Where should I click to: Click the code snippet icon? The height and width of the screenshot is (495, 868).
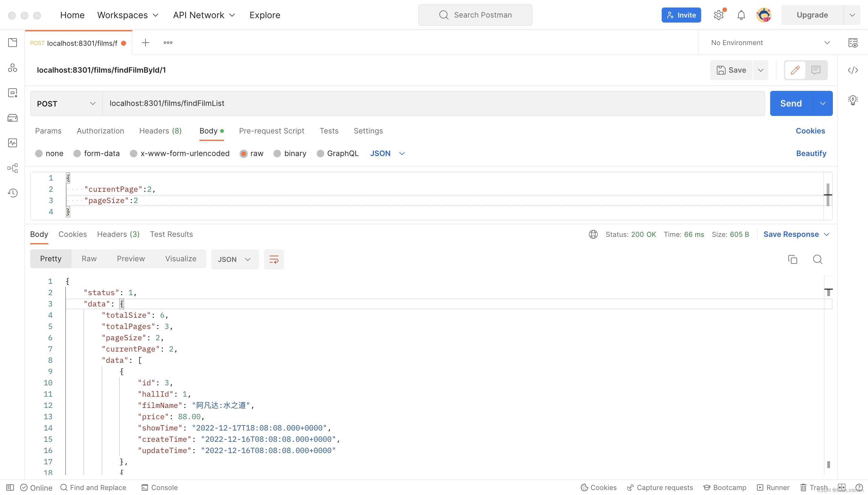pyautogui.click(x=852, y=70)
